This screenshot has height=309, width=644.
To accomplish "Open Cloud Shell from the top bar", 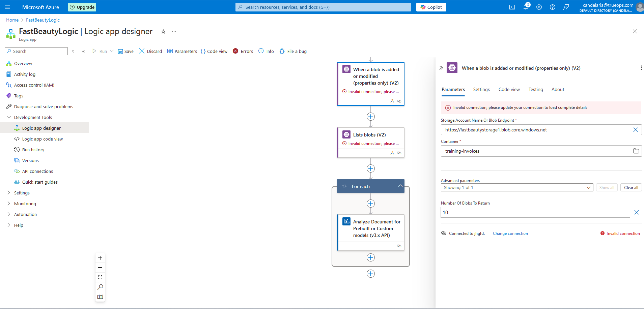I will tap(512, 7).
